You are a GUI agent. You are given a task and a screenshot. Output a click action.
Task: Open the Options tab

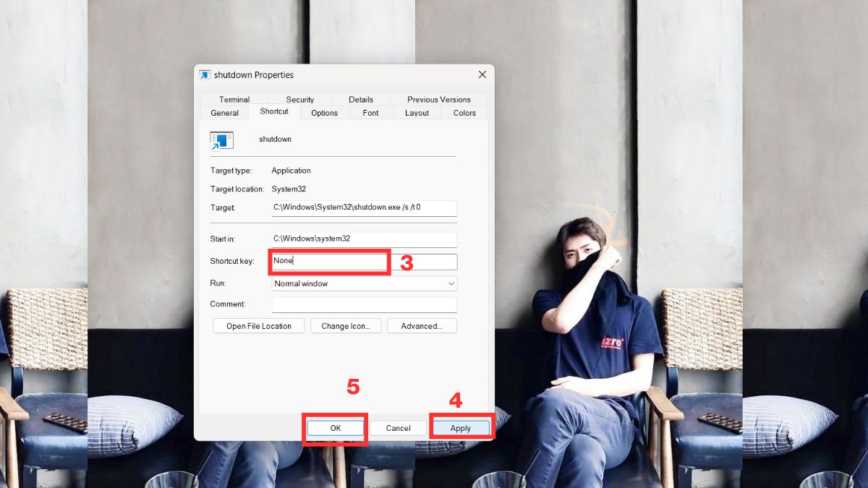325,113
